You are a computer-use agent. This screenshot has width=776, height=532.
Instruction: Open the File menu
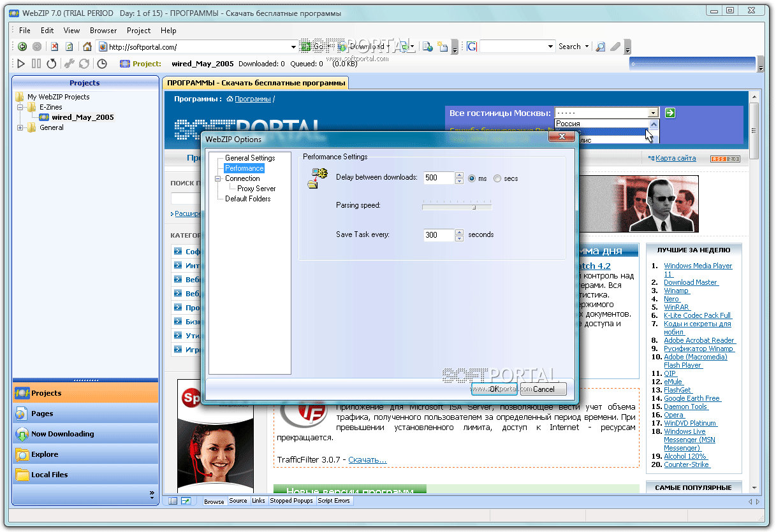(25, 30)
